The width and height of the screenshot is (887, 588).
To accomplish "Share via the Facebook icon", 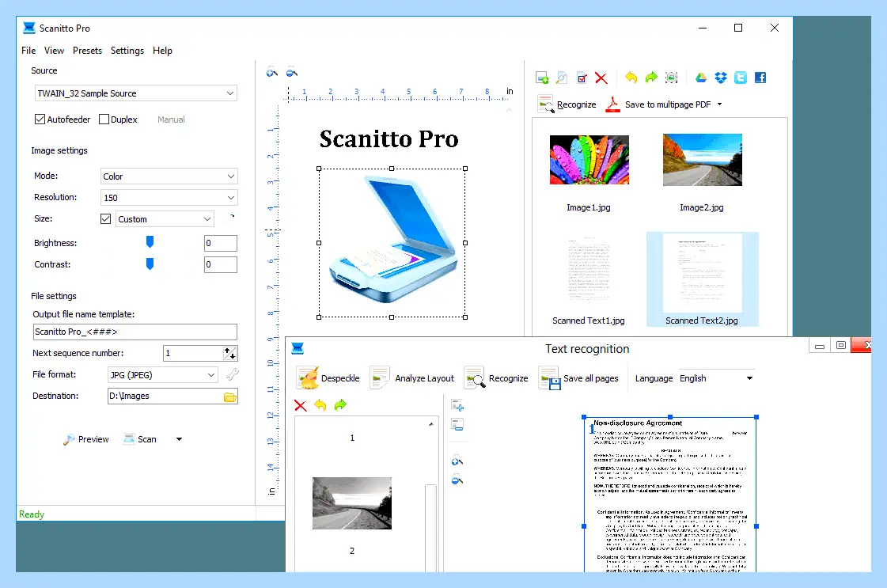I will (x=760, y=78).
